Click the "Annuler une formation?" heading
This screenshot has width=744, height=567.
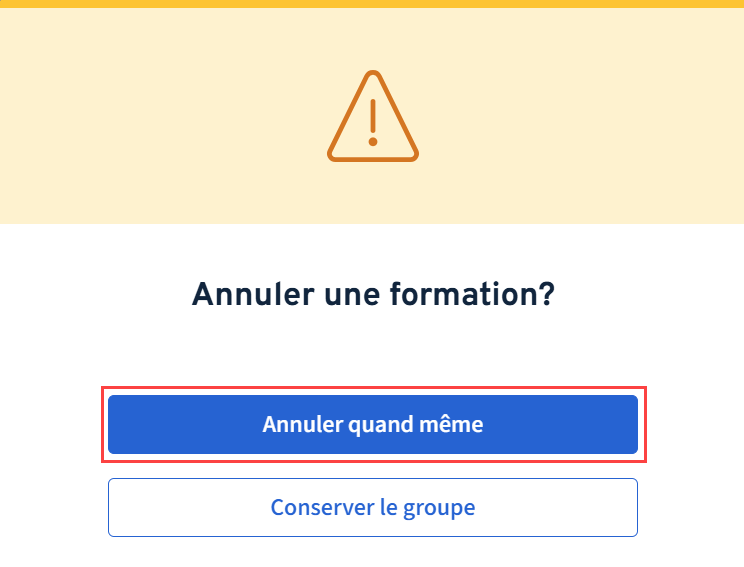[372, 295]
